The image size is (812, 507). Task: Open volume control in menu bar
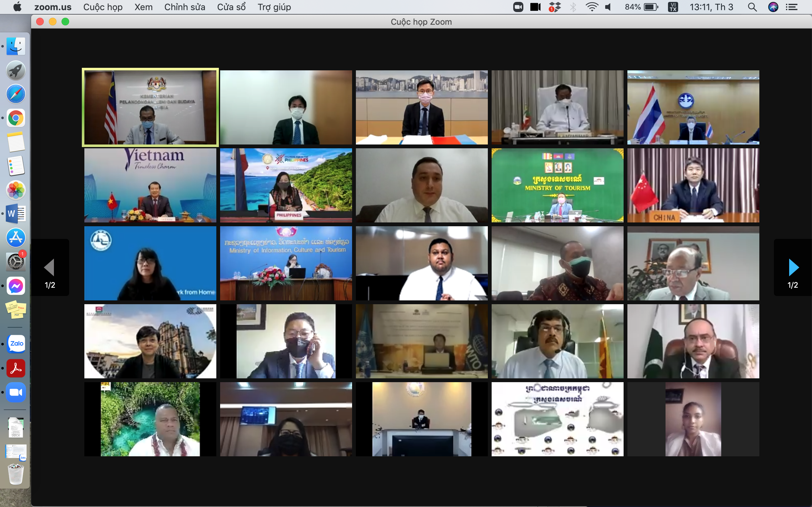608,7
